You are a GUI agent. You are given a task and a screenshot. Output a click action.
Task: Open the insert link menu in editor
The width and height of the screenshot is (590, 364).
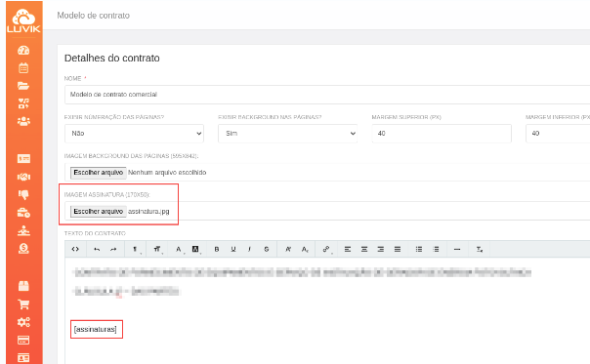tap(326, 249)
